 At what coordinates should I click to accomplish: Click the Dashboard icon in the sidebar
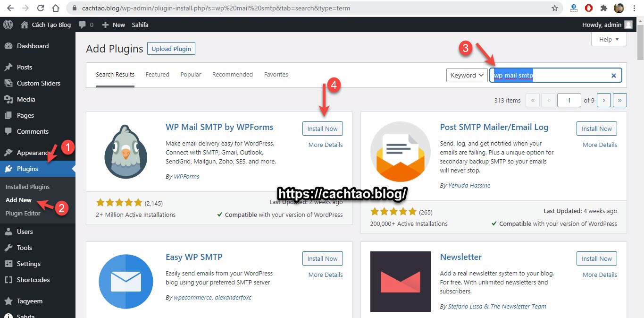8,46
